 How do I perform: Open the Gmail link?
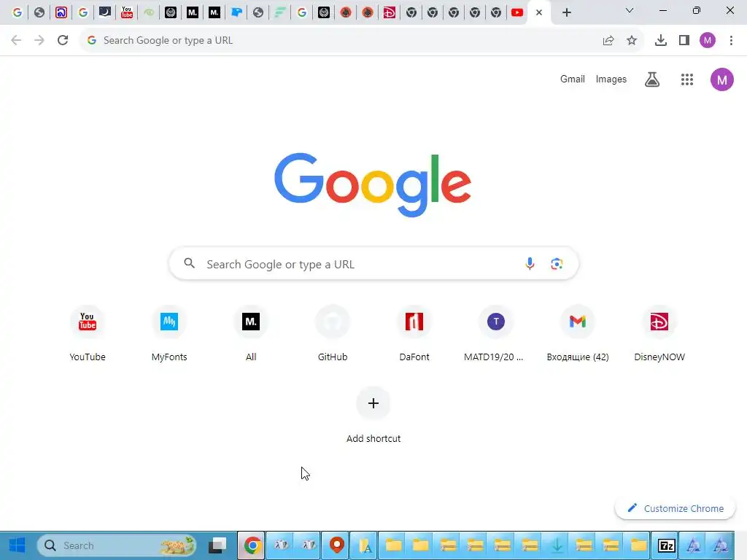point(572,79)
